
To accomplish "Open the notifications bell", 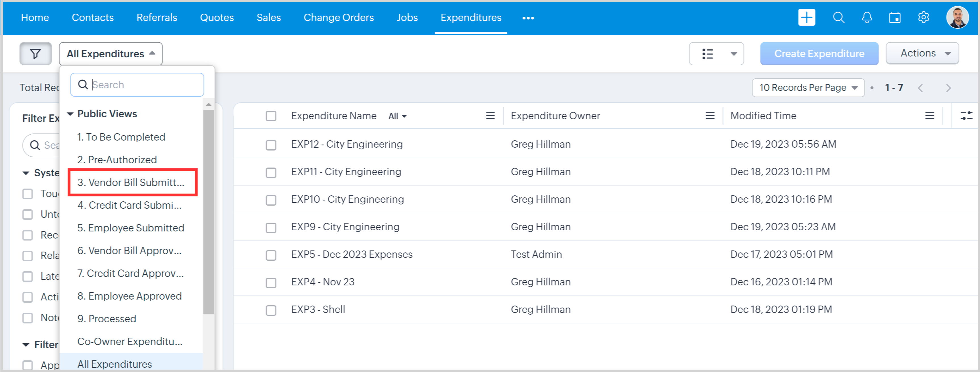I will (867, 18).
